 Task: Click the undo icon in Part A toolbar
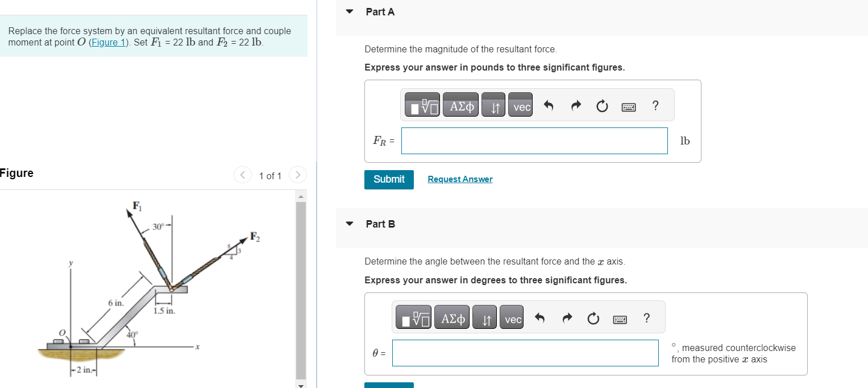[x=547, y=105]
